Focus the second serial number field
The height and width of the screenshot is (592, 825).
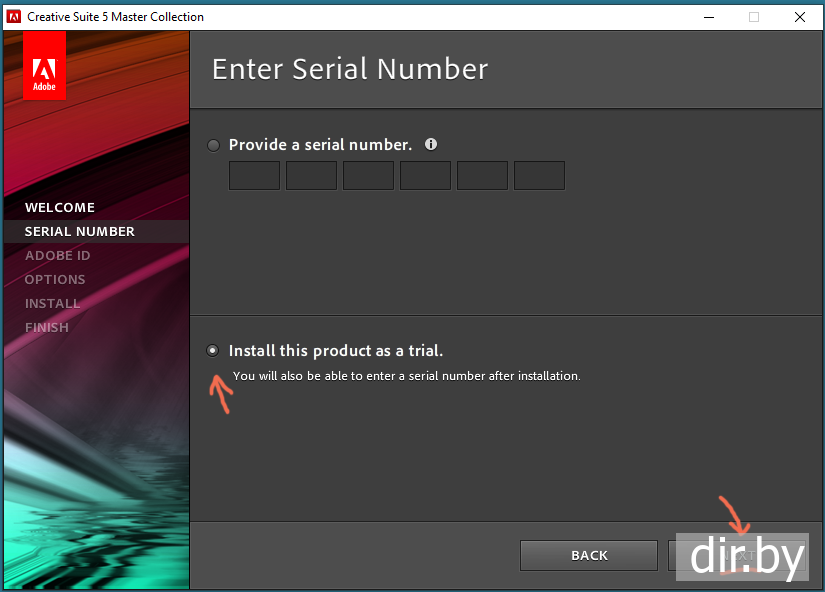[x=311, y=175]
